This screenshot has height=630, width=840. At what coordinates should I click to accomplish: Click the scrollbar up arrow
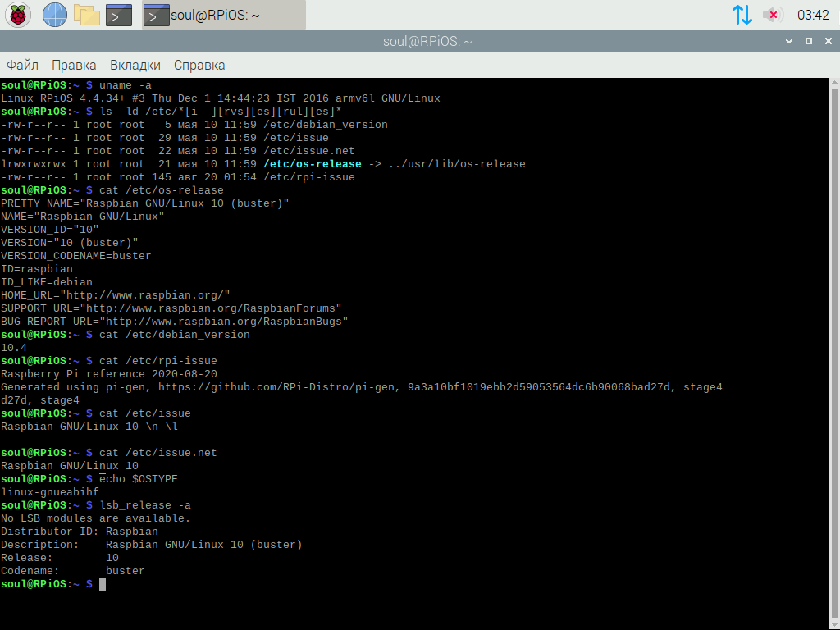834,83
